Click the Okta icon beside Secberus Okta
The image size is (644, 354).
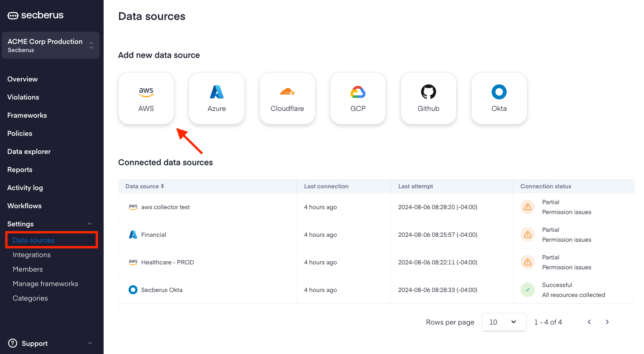(x=133, y=290)
